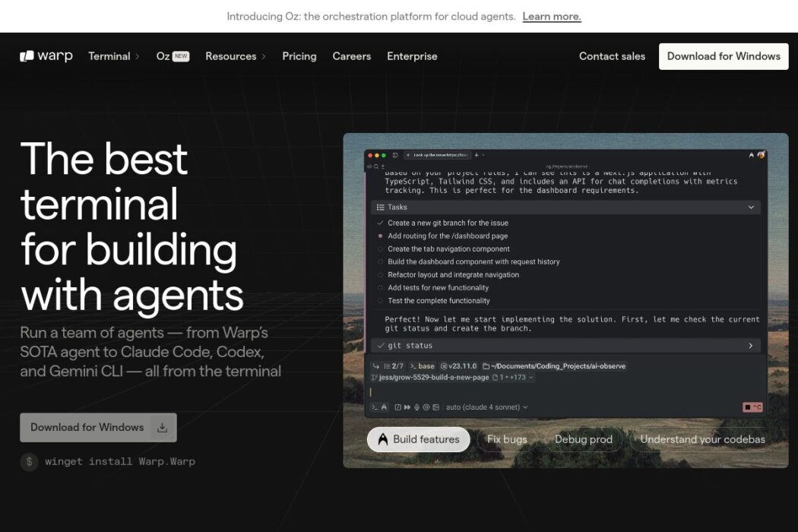Click the winget install Warp.Warp command text
Viewport: 798px width, 532px height.
click(x=120, y=461)
